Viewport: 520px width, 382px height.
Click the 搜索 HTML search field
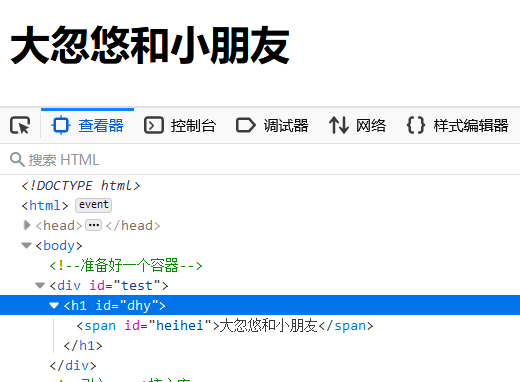click(260, 160)
